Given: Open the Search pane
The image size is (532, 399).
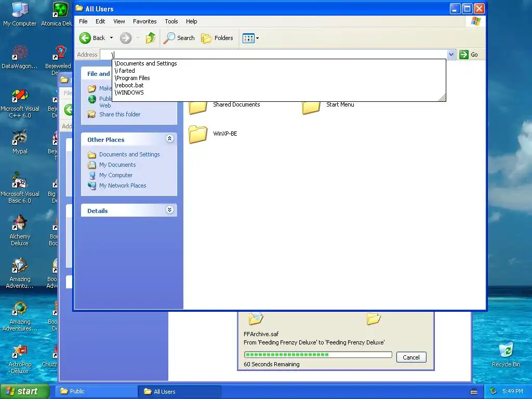Looking at the screenshot, I should tap(179, 38).
